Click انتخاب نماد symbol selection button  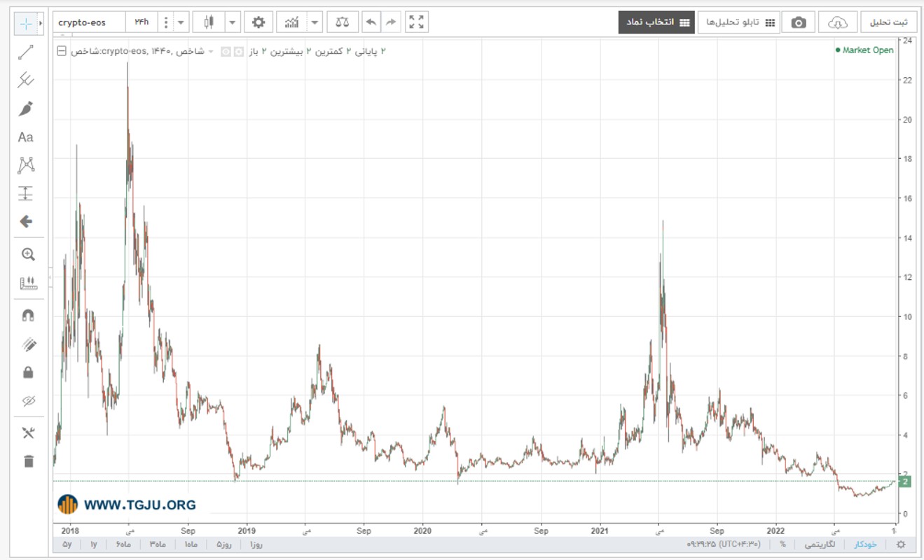click(656, 22)
